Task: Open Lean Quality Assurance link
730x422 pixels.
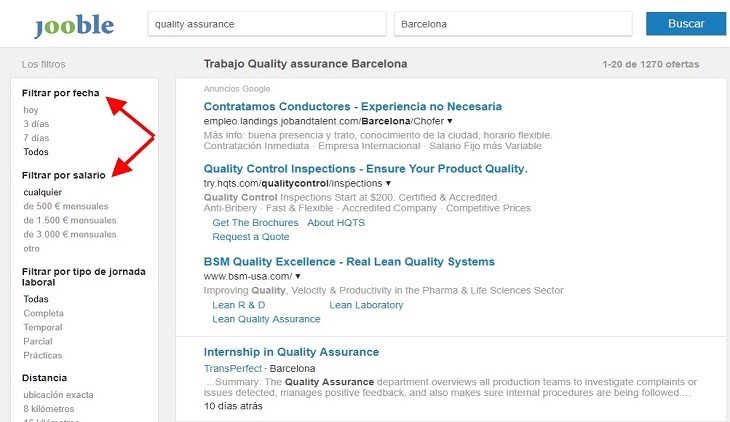Action: (x=266, y=319)
